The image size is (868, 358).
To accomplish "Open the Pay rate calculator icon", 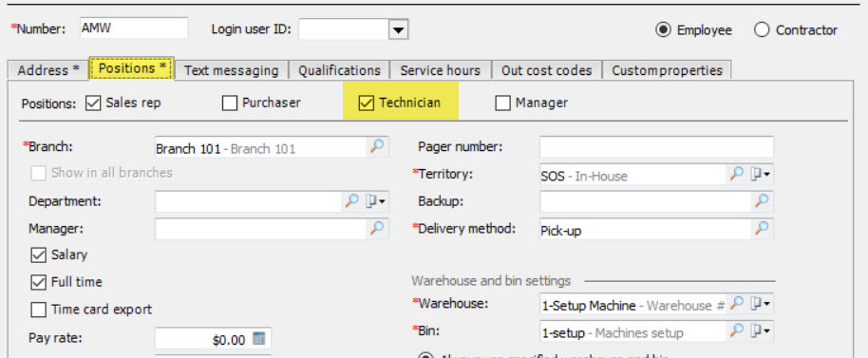I will (x=259, y=339).
